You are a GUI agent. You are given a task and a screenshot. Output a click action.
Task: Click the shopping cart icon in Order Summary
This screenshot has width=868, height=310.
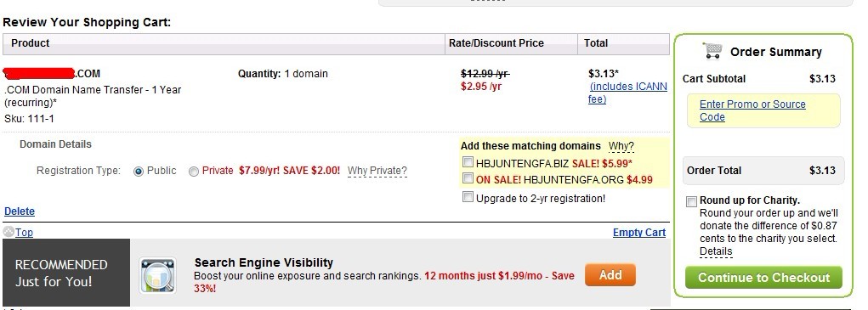click(712, 51)
